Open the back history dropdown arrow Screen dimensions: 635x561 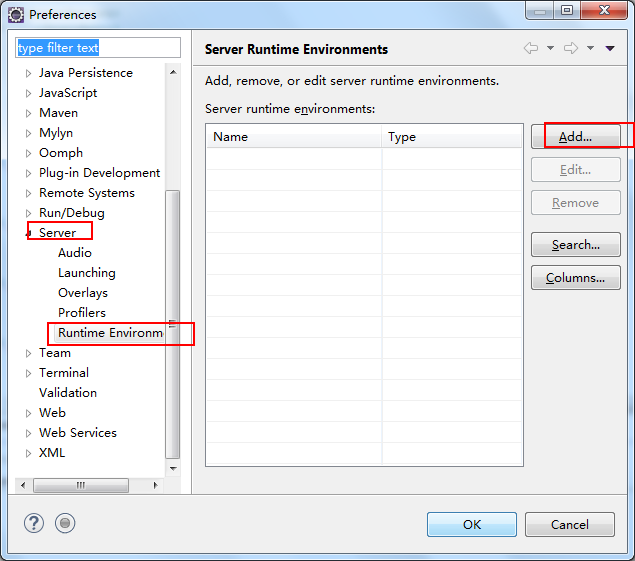coord(550,48)
